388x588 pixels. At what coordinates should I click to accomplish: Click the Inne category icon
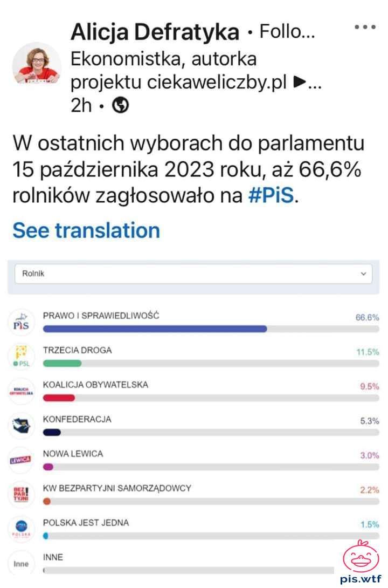click(22, 564)
